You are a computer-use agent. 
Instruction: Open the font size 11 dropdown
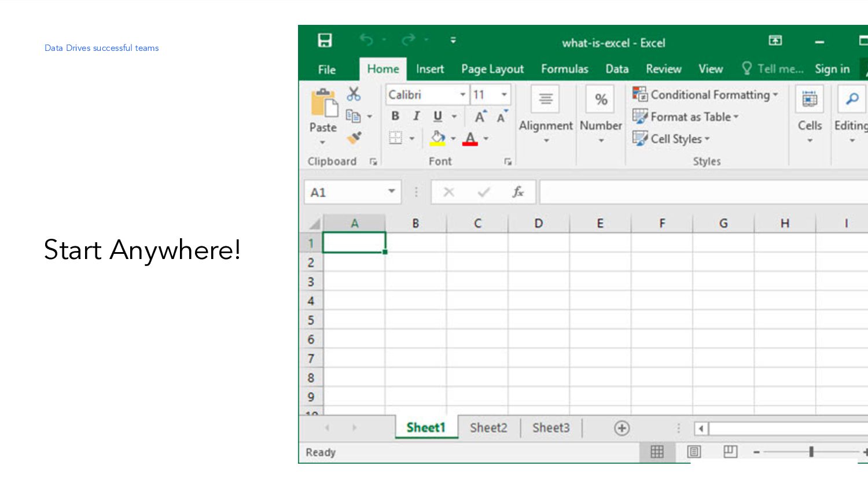click(504, 94)
